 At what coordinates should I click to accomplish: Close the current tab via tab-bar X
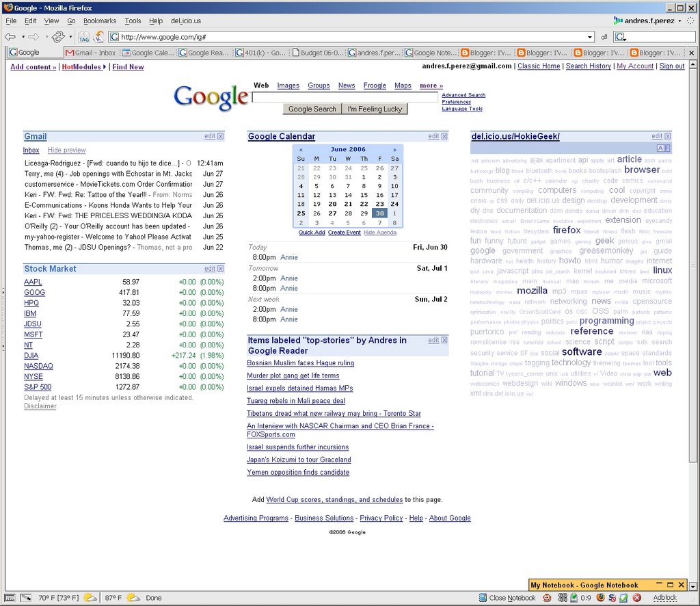tap(692, 53)
